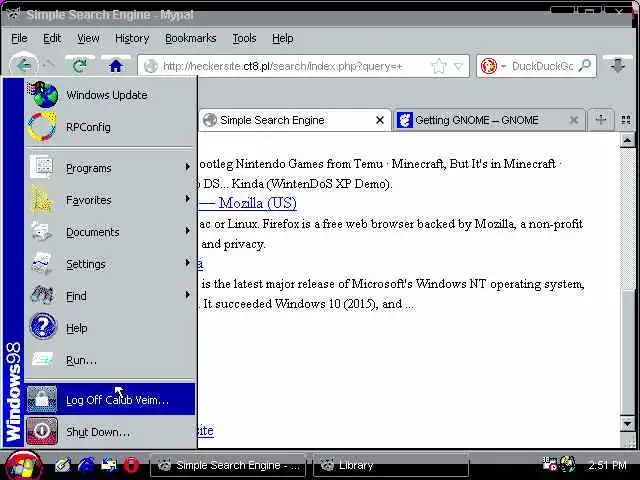This screenshot has width=640, height=480.
Task: Click the Log Off padlock icon
Action: click(42, 399)
